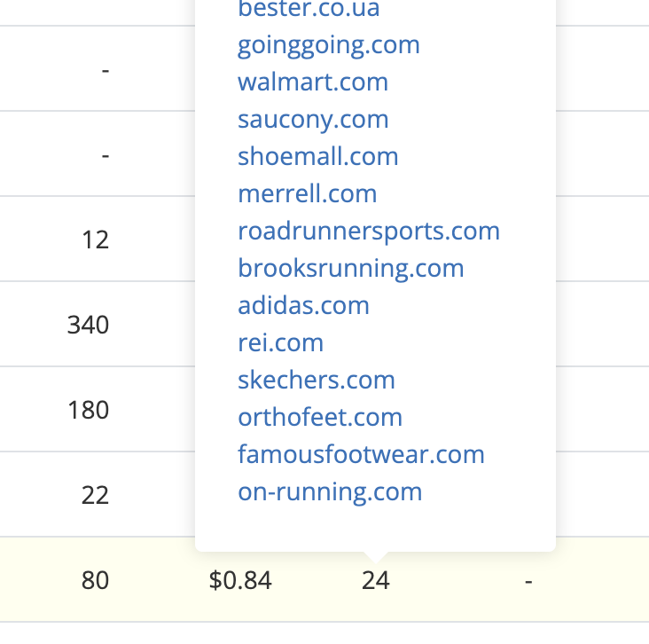649x644 pixels.
Task: Click the cell showing 180
Action: click(88, 410)
